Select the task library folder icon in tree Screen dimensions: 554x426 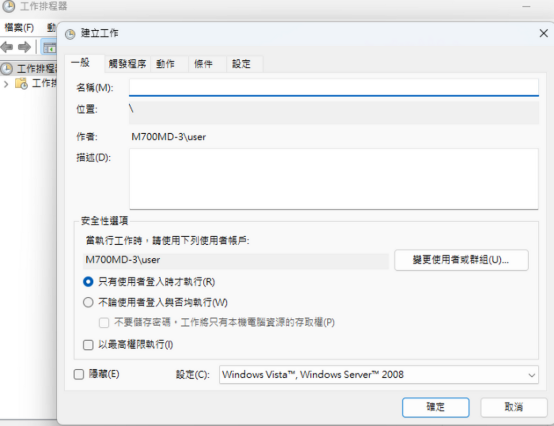21,83
